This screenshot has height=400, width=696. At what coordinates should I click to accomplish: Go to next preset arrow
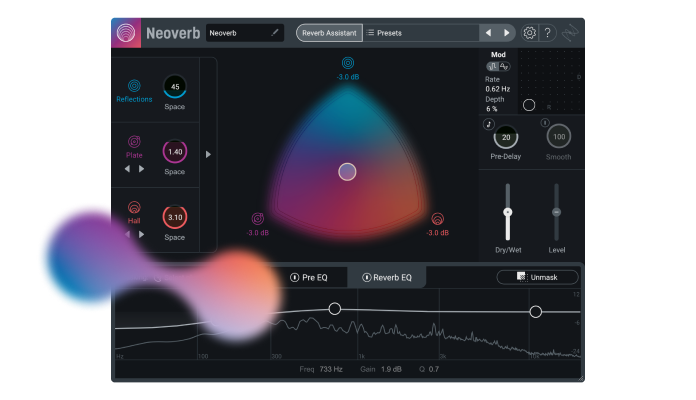coord(506,33)
